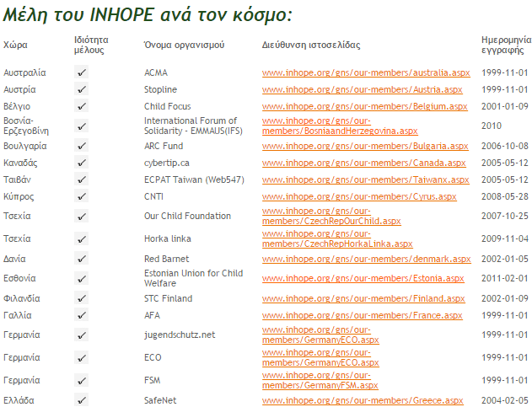The width and height of the screenshot is (532, 407).
Task: Click the checkmark for Red Barnet
Action: click(x=81, y=259)
